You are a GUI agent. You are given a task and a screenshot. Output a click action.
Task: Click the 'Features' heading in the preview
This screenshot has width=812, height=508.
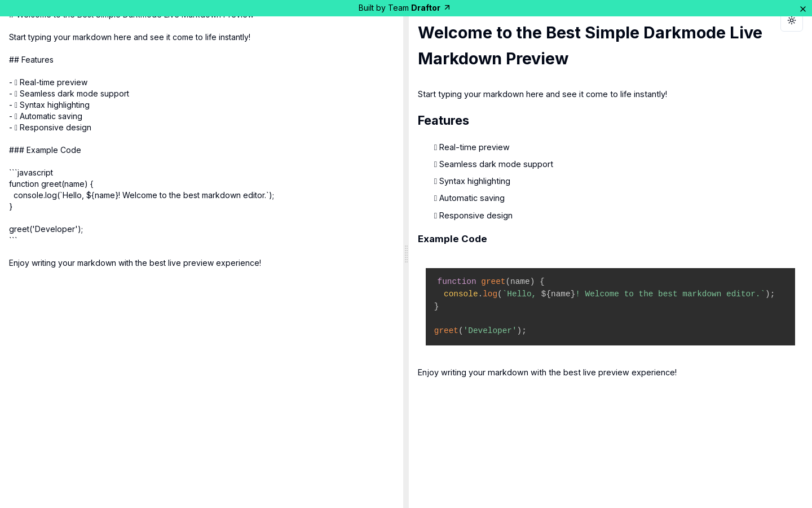[x=443, y=120]
